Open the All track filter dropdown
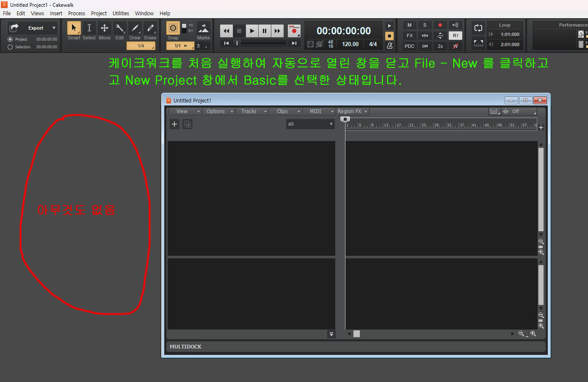This screenshot has height=382, width=588. [x=310, y=124]
